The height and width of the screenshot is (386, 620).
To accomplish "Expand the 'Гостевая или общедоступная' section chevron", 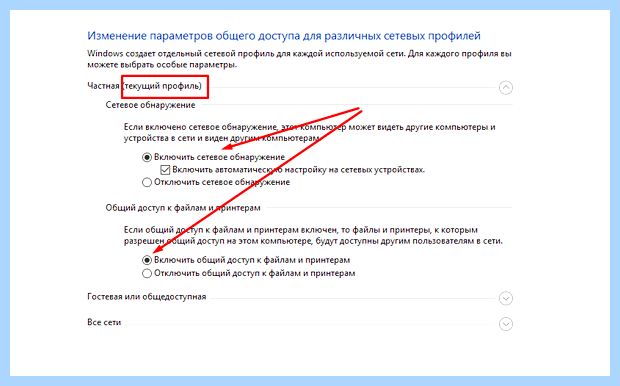I will tap(506, 298).
